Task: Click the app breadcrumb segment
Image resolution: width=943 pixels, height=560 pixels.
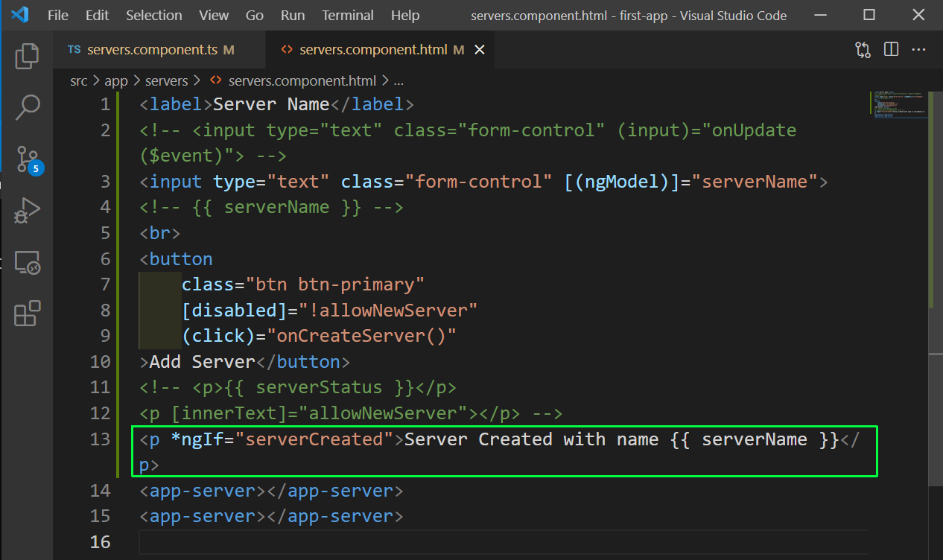Action: click(x=115, y=80)
